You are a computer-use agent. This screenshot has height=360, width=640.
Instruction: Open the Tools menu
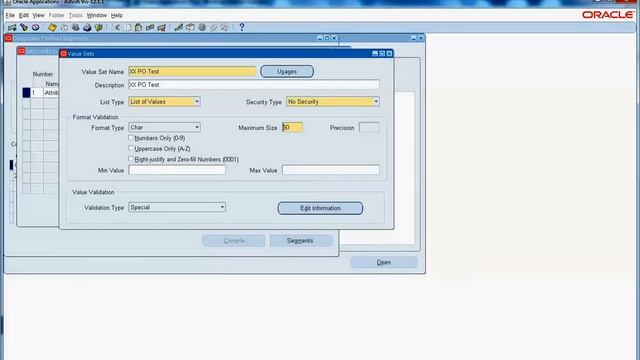tap(76, 15)
